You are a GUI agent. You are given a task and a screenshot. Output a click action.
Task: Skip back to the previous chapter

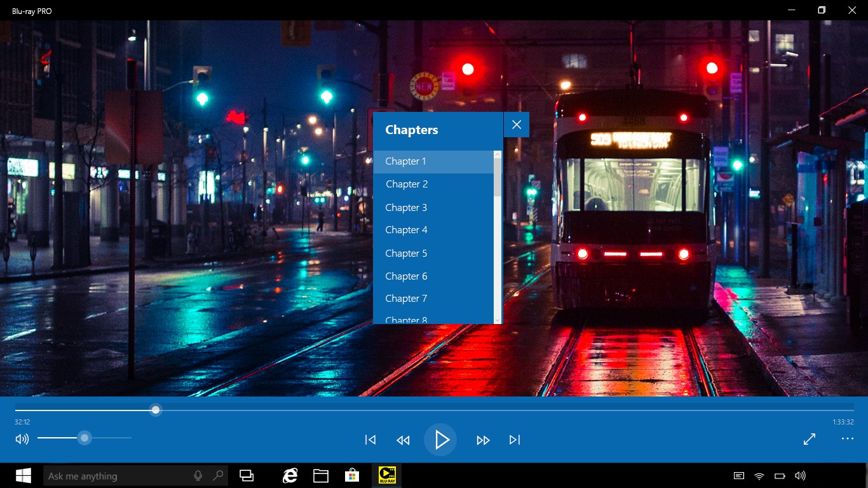pos(370,439)
